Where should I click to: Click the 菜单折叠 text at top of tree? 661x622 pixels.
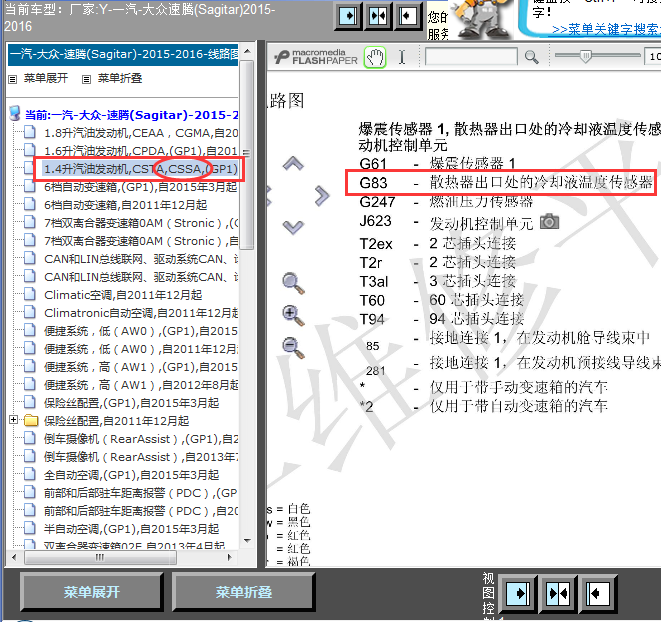point(120,78)
